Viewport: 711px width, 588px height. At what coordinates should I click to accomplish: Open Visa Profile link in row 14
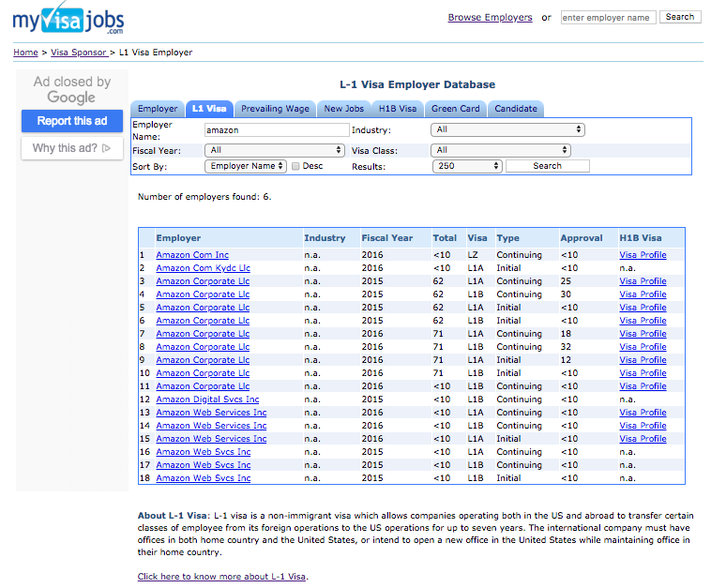[643, 426]
